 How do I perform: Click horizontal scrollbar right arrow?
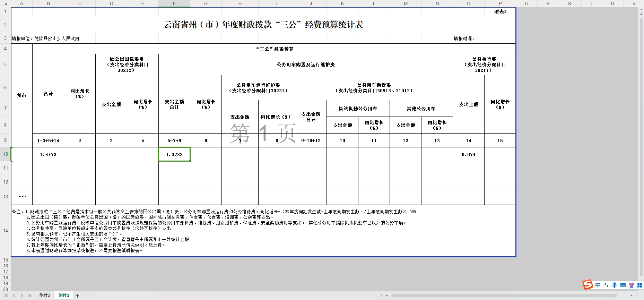[631, 295]
